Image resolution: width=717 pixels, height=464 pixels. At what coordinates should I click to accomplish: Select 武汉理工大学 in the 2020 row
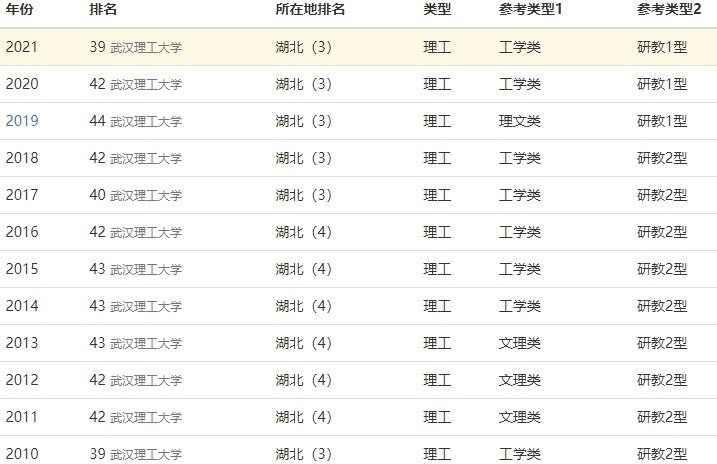146,85
